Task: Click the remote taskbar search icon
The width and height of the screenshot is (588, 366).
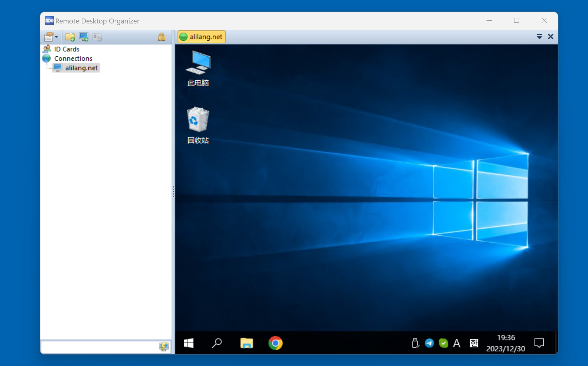Action: pos(217,343)
